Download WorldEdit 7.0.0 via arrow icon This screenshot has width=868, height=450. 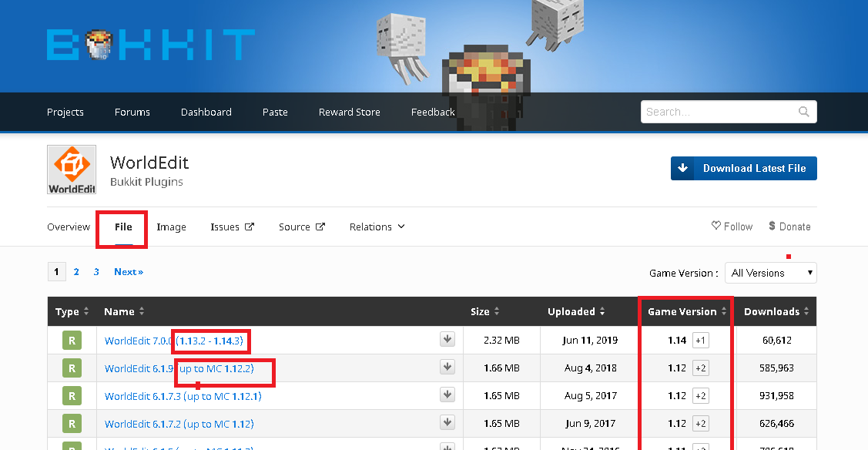tap(447, 339)
